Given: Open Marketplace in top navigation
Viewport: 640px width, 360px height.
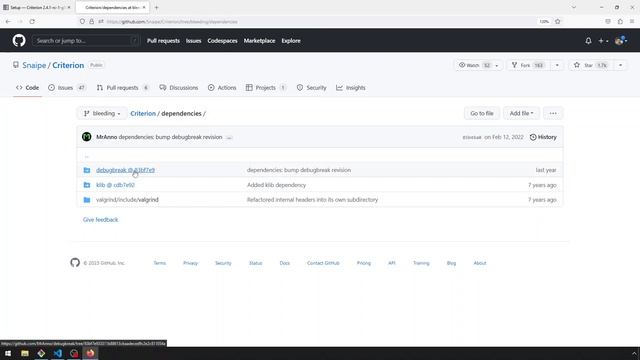Looking at the screenshot, I should 260,41.
